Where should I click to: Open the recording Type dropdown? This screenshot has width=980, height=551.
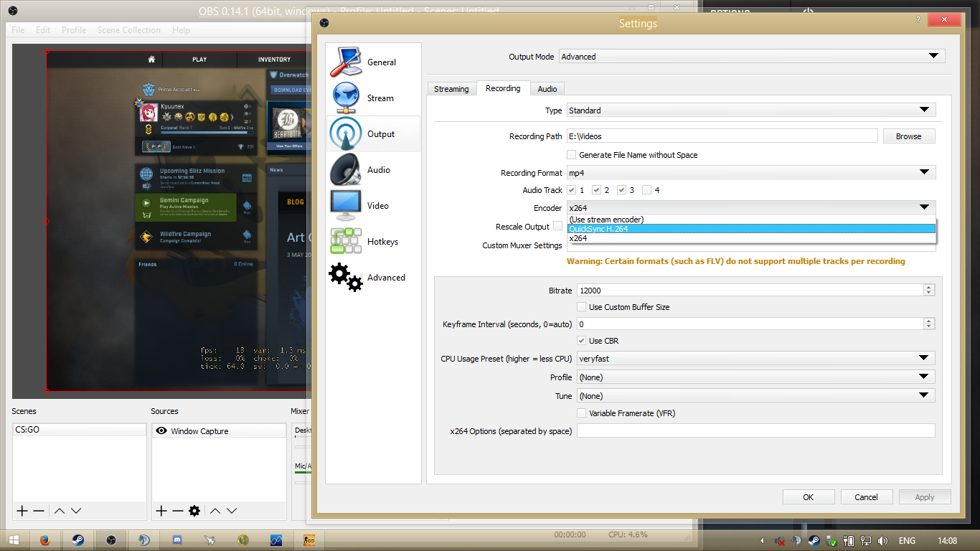751,110
